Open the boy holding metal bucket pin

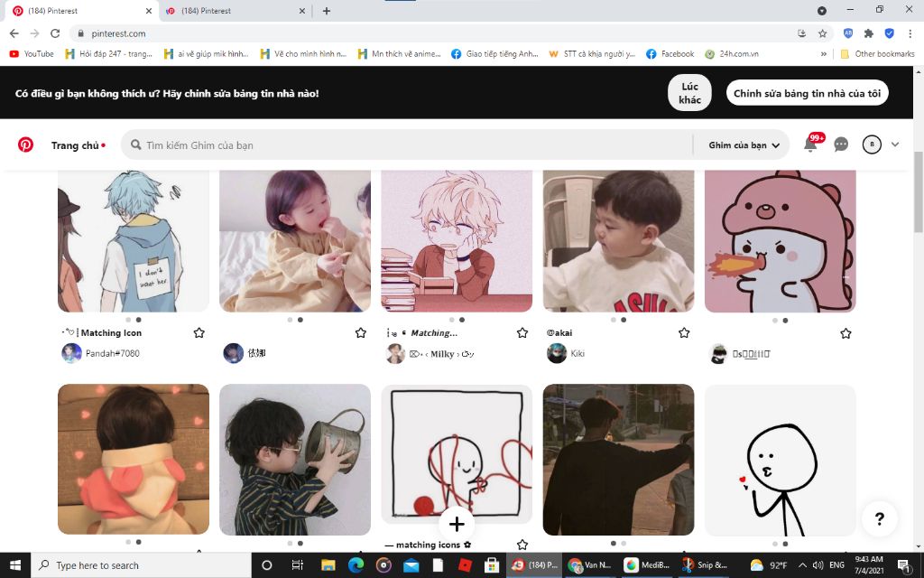tap(295, 460)
